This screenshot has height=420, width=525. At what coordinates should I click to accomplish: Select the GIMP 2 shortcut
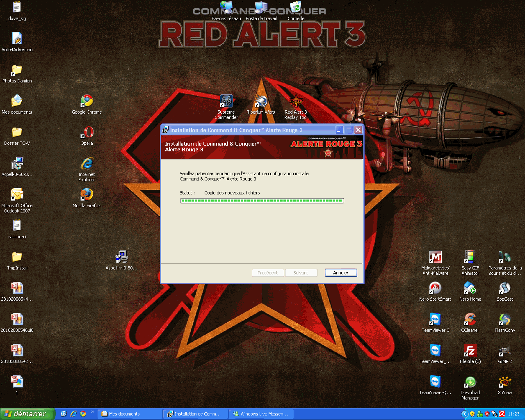[505, 354]
